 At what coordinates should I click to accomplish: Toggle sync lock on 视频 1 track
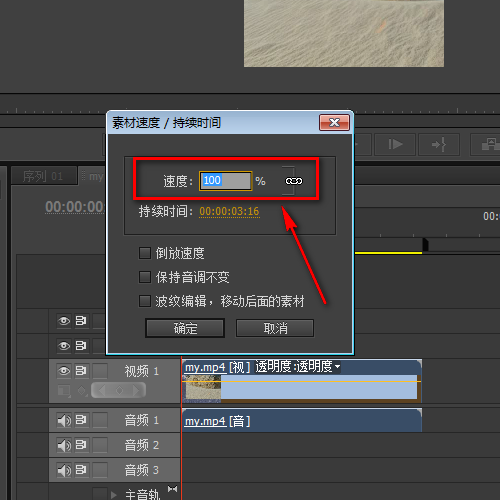(81, 371)
